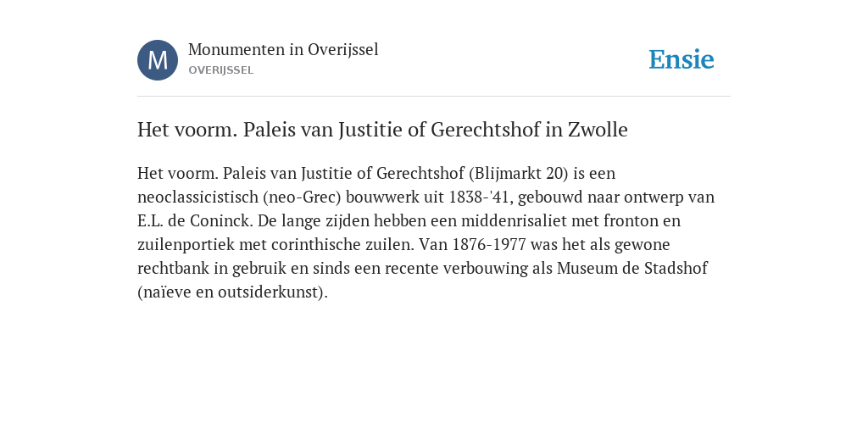Click the words 'Museum de Stadshof'

click(x=632, y=269)
